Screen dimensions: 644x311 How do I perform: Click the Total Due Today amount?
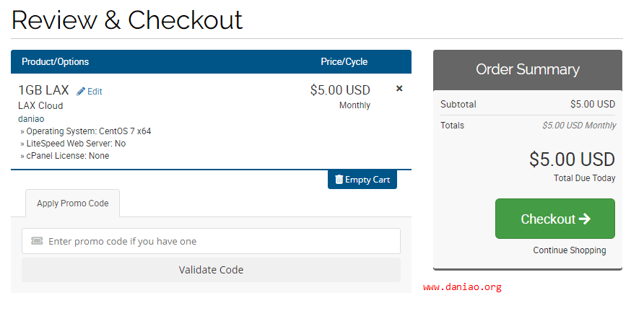point(572,159)
